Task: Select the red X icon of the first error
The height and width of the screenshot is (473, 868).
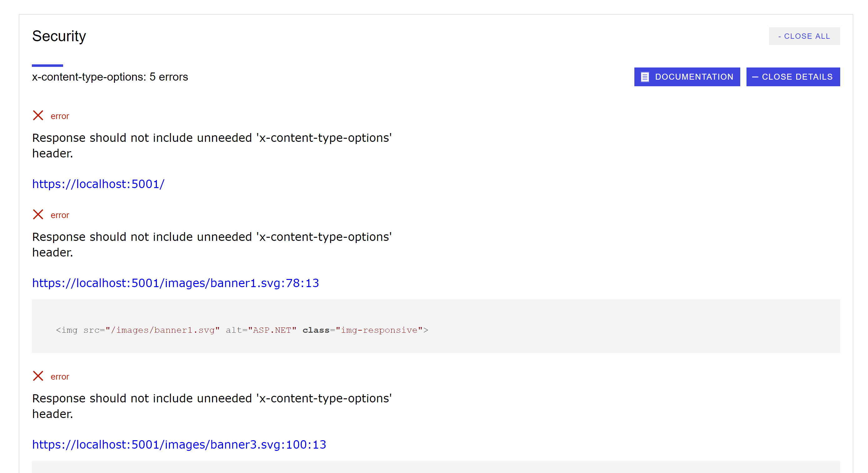Action: pos(38,115)
